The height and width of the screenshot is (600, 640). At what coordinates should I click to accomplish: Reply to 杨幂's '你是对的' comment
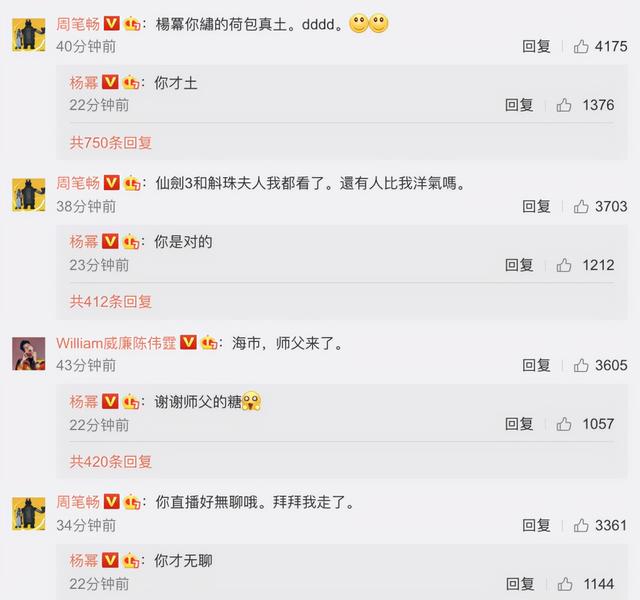(519, 265)
